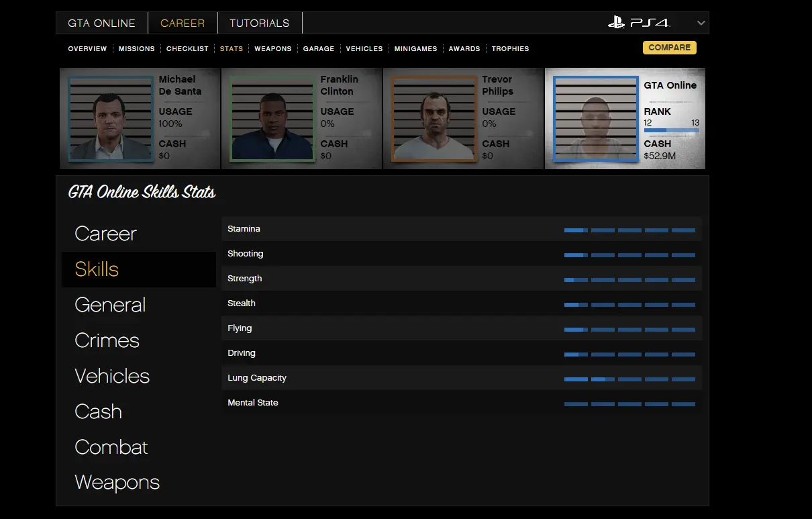This screenshot has width=812, height=519.
Task: Select Michael De Santa's mugshot
Action: click(x=111, y=120)
